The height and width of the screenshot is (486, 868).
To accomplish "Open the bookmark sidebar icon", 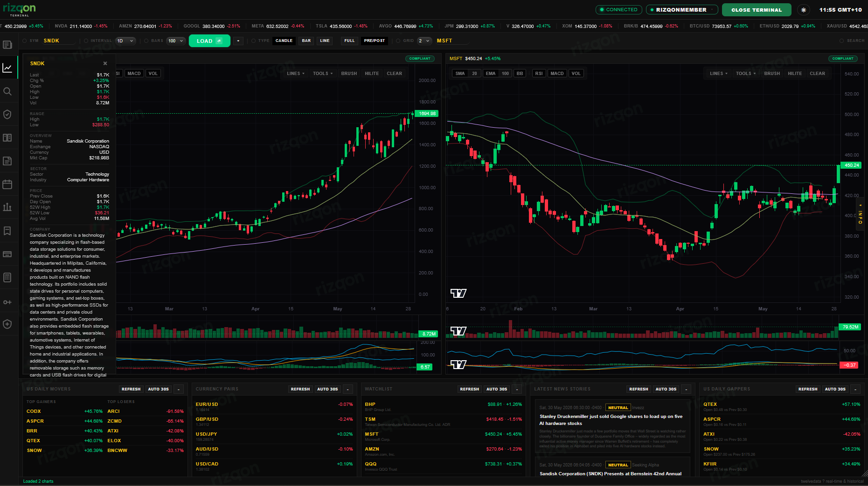I will (x=7, y=231).
